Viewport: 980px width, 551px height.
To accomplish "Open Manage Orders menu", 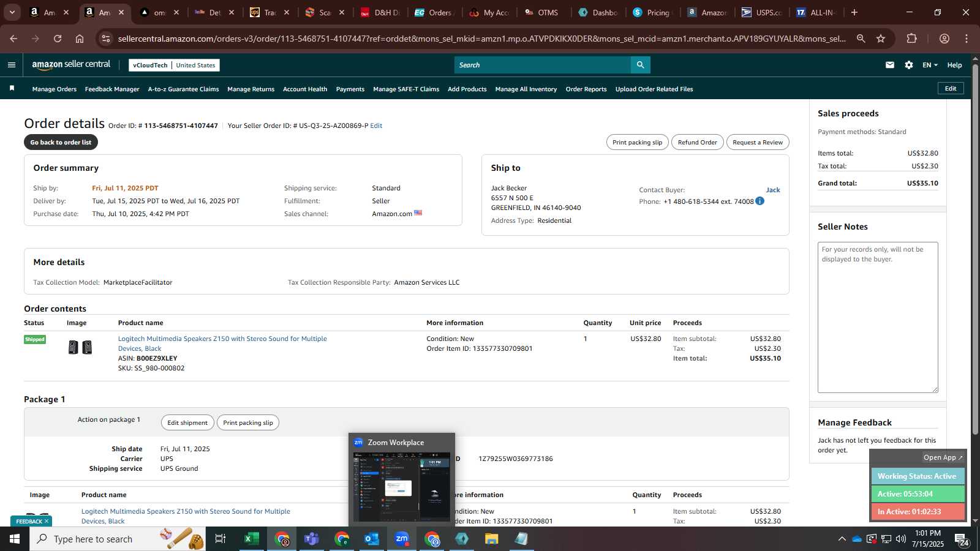I will (55, 89).
